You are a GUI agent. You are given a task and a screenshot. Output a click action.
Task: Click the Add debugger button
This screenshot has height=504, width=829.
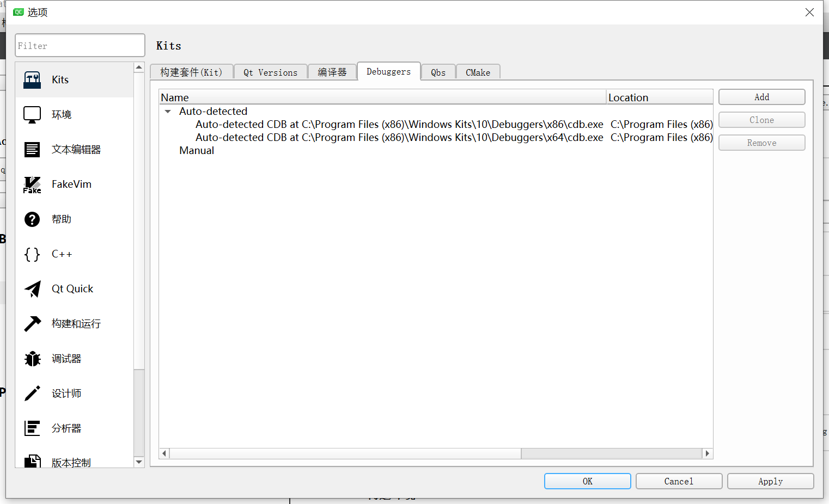(x=761, y=97)
